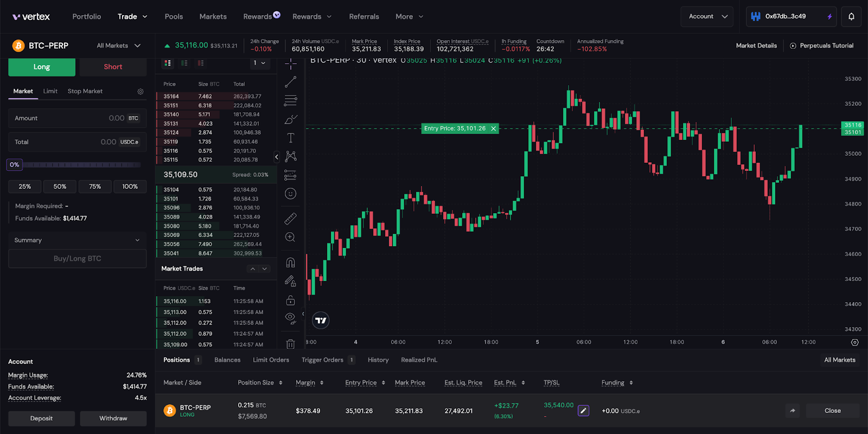Remove all drawings with trash icon

click(291, 344)
